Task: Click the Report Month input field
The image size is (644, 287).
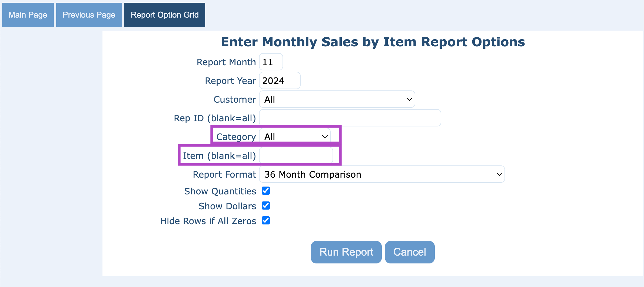Action: 271,62
